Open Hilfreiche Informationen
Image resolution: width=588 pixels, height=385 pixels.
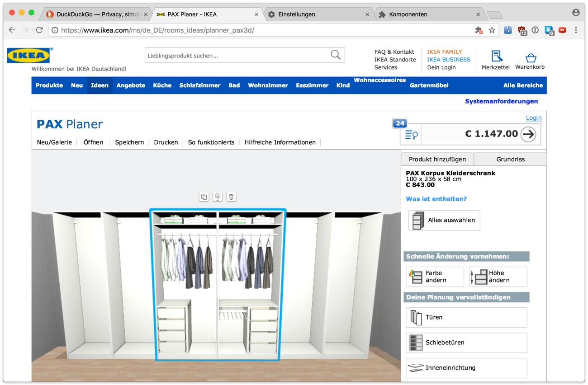coord(280,142)
